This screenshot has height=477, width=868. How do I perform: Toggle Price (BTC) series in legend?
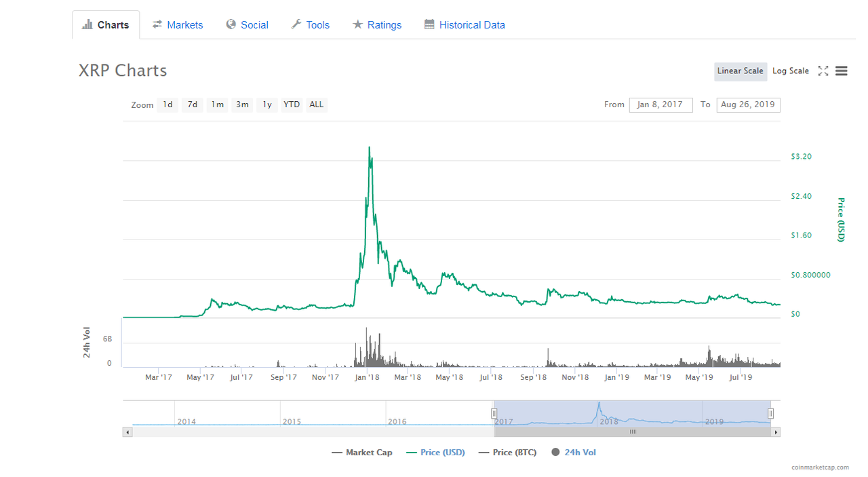[507, 453]
